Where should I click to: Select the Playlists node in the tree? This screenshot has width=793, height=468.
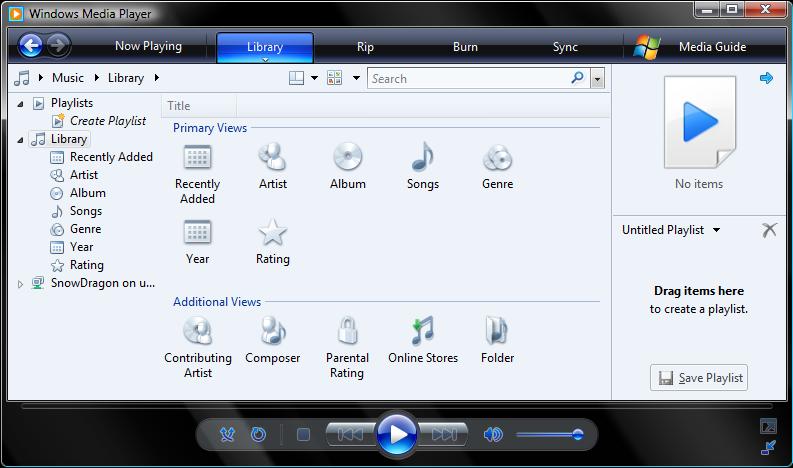[x=72, y=103]
